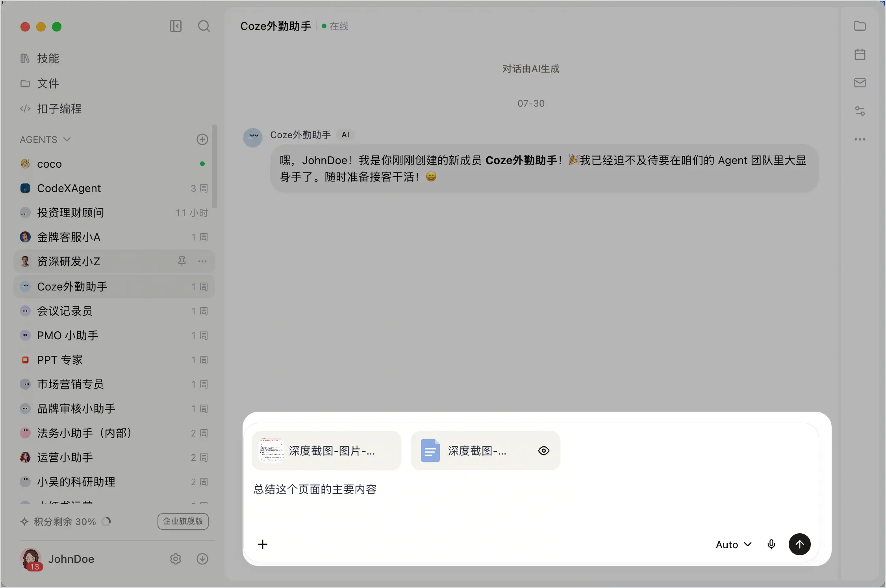Viewport: 886px width, 588px height.
Task: Select the CodeXAgent agent
Action: 114,188
